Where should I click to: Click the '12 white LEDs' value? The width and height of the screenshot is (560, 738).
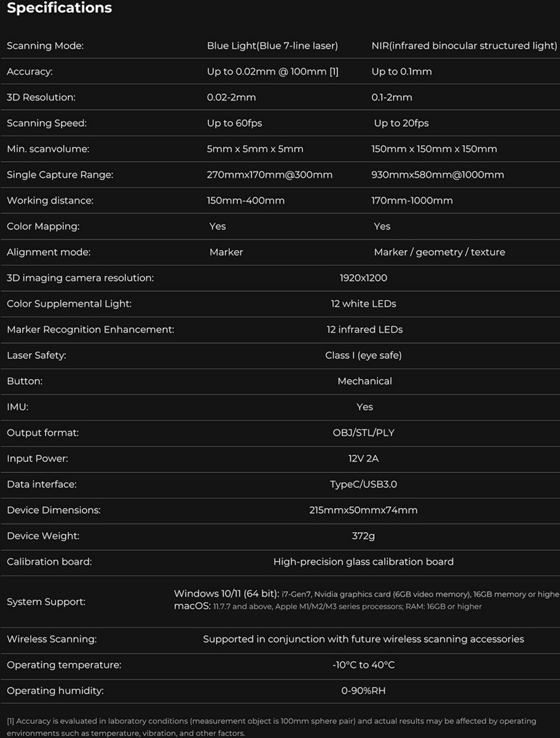click(363, 304)
